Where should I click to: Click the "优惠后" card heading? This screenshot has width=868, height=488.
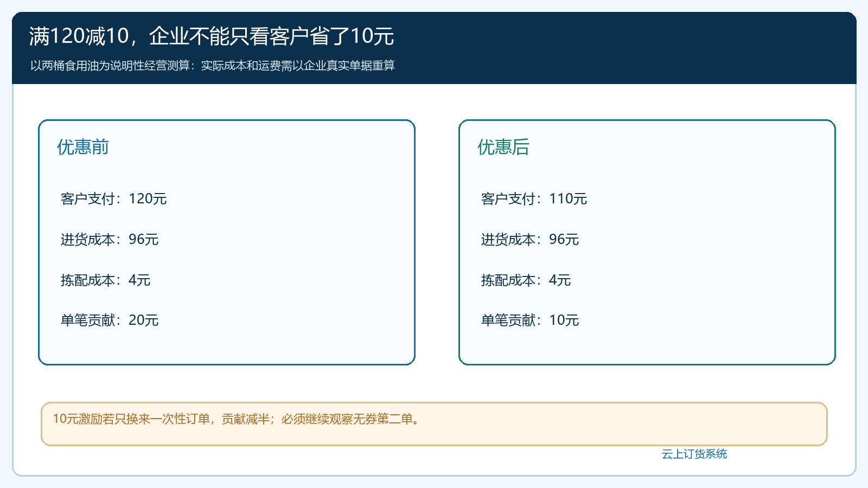tap(503, 147)
